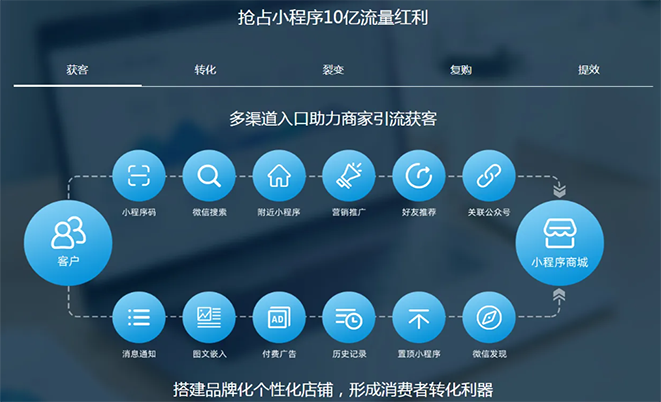Open the 消息通知 list icon
Image resolution: width=661 pixels, height=402 pixels.
pos(139,319)
